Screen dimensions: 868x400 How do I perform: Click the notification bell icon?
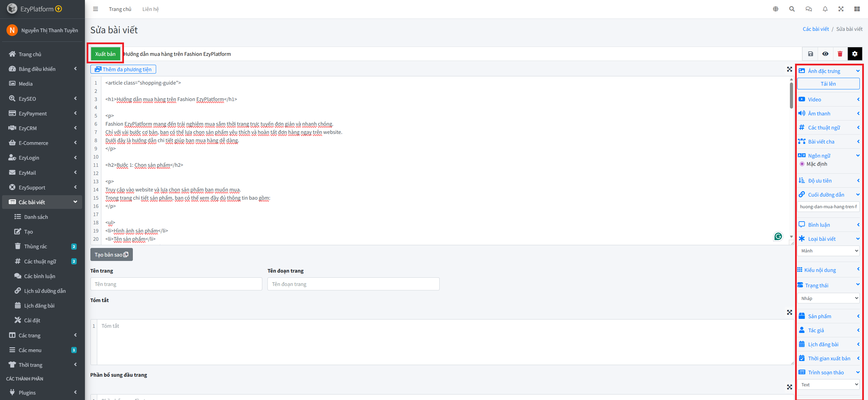[825, 9]
